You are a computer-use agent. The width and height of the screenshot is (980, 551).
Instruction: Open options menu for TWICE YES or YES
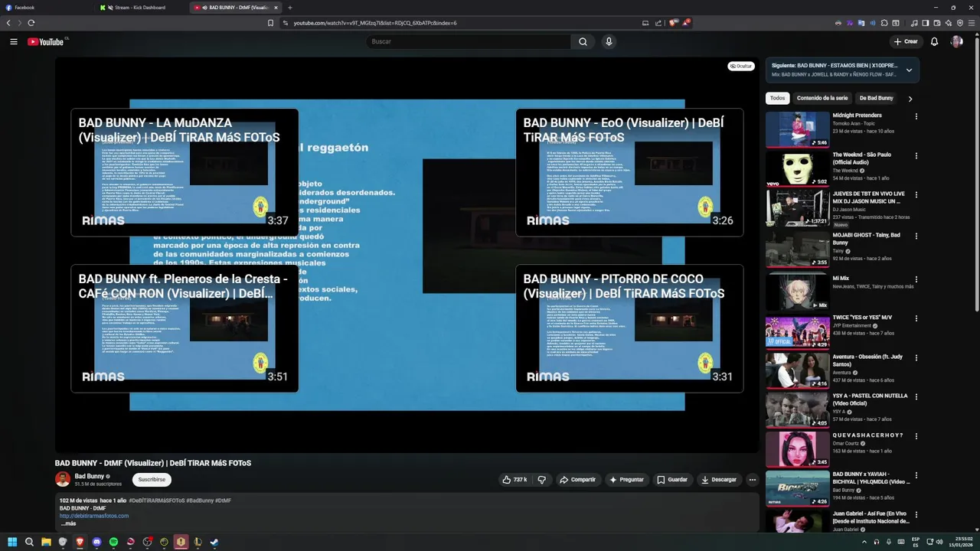click(916, 318)
